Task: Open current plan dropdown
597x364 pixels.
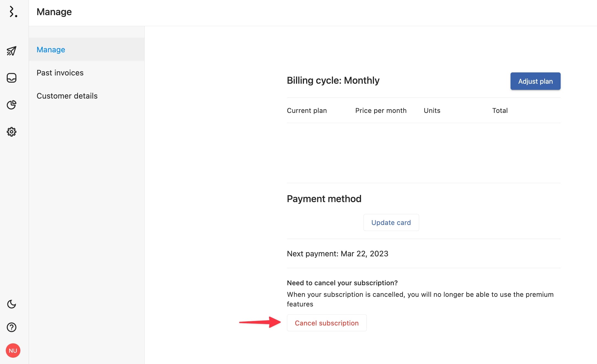Action: [307, 110]
